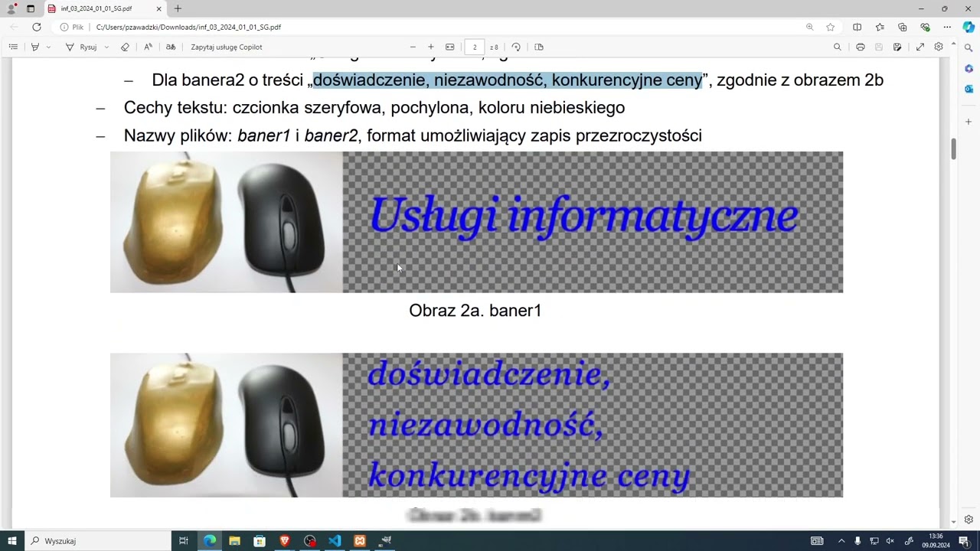
Task: Select the highlight tool
Action: tap(35, 47)
